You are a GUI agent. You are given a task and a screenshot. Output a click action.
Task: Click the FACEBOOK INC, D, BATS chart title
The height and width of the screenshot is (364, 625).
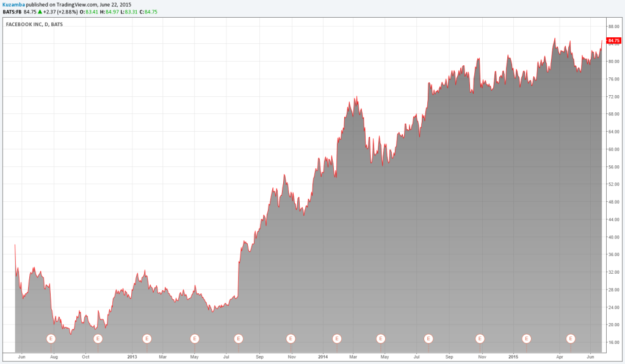tap(34, 24)
